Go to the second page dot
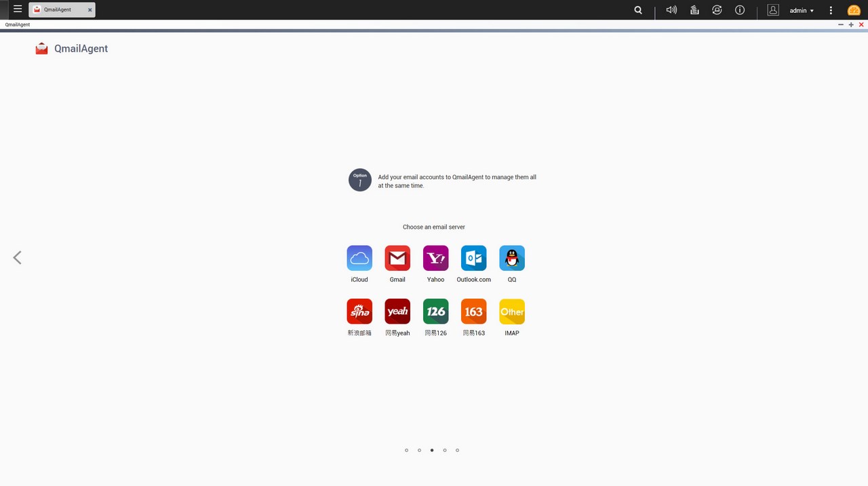Screen dimensions: 868x486 tap(419, 450)
